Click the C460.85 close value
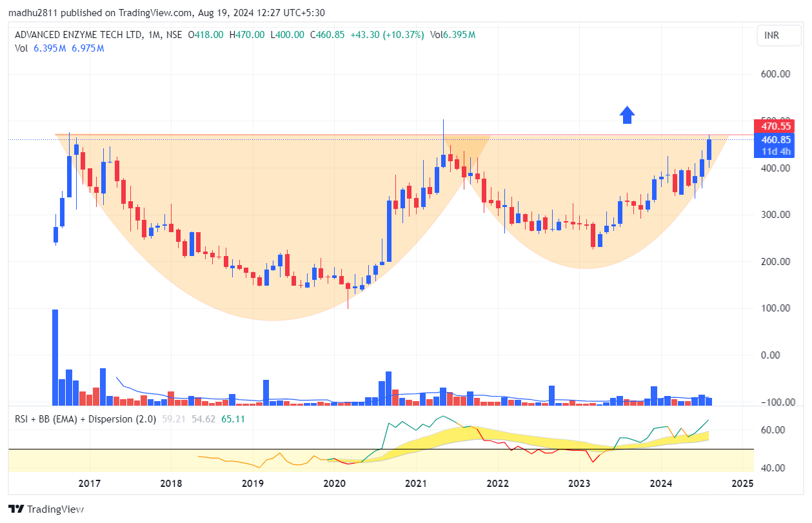 [328, 35]
